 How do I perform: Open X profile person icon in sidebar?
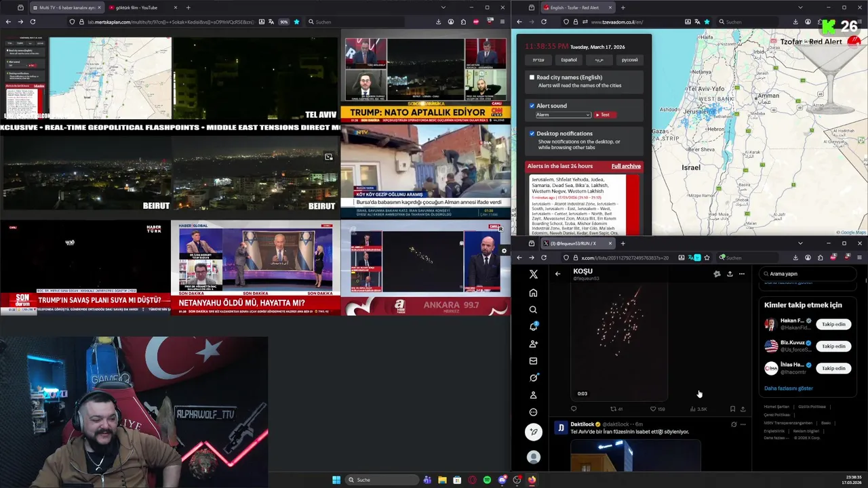[x=533, y=394]
